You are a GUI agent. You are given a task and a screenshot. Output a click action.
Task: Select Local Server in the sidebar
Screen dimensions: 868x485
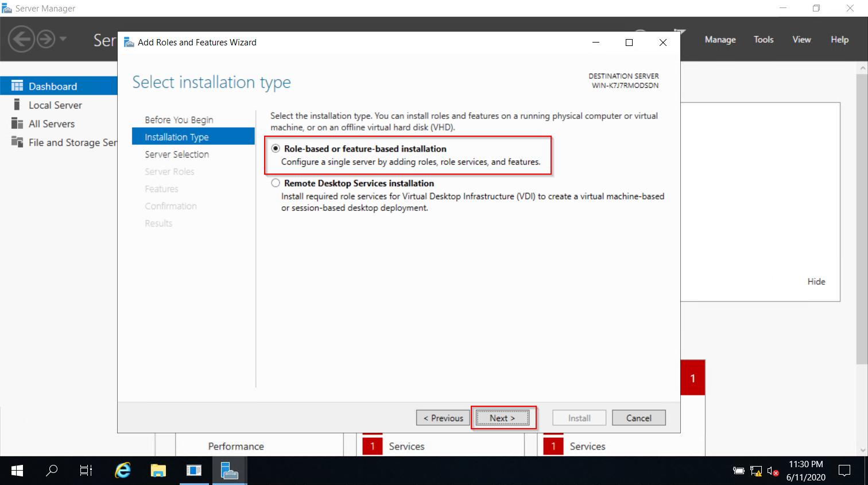click(x=55, y=105)
